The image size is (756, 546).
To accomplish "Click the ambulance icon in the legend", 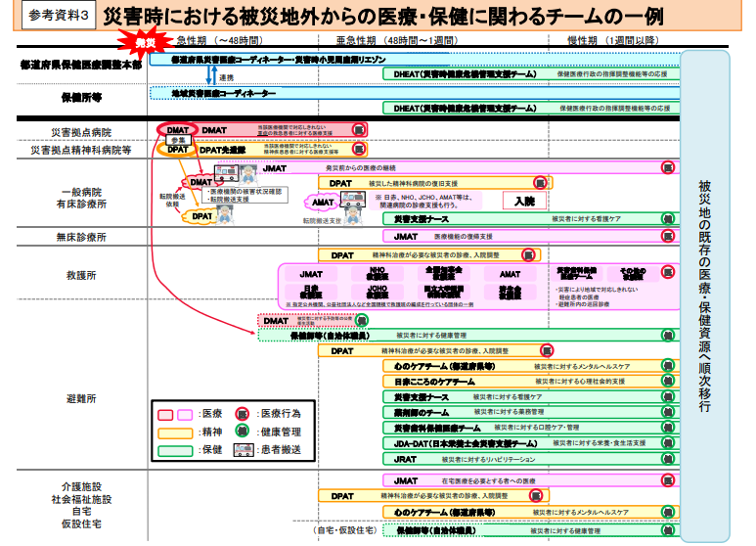I will coord(244,449).
